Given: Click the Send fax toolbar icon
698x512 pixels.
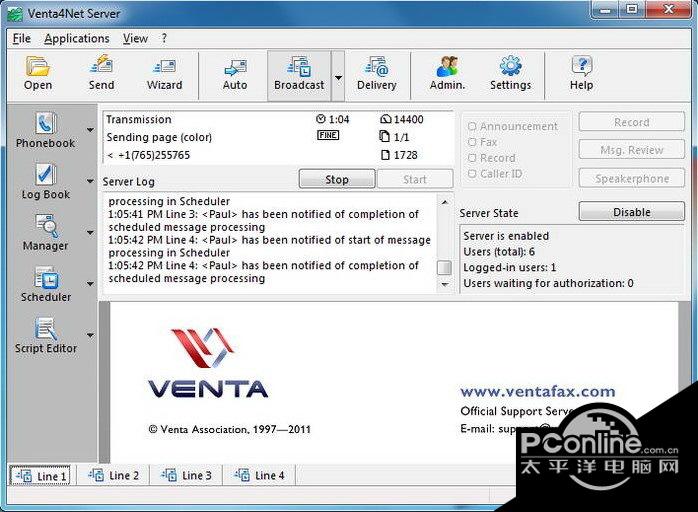Looking at the screenshot, I should [x=101, y=74].
